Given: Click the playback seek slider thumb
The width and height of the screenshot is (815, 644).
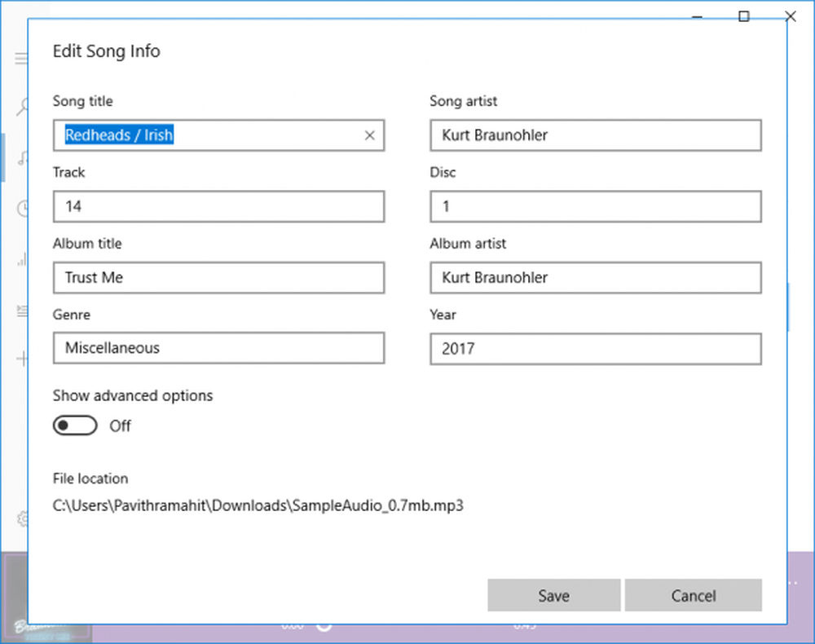Looking at the screenshot, I should click(x=324, y=625).
